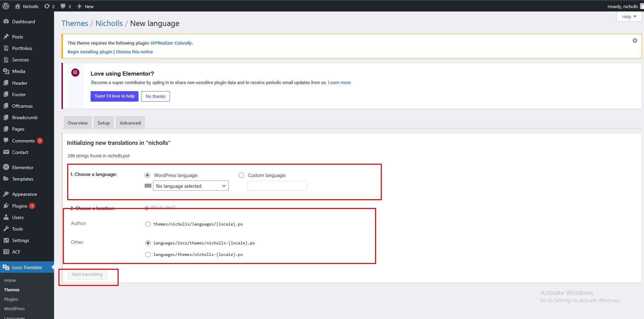Click the Appearance paintbrush icon in sidebar
The width and height of the screenshot is (644, 319).
(6, 194)
